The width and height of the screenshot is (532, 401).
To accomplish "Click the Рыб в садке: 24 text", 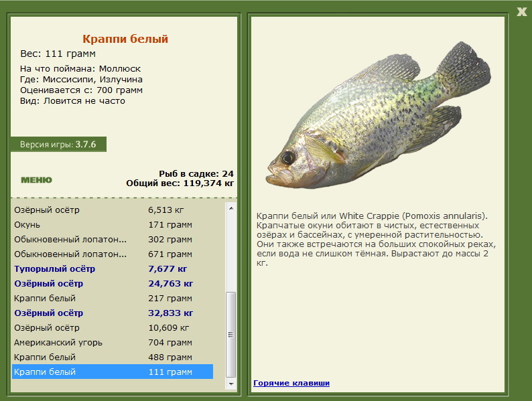I will tap(196, 174).
